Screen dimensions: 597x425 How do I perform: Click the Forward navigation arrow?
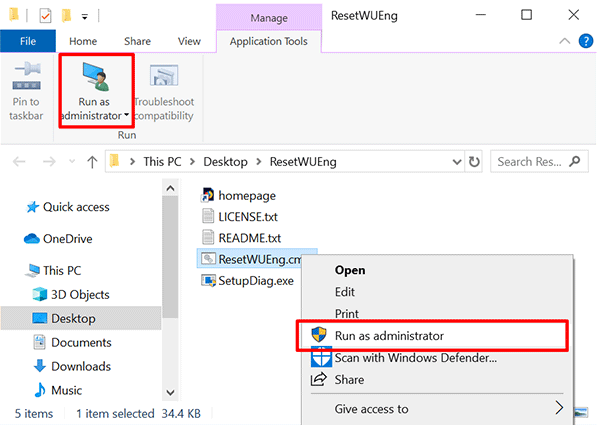[x=49, y=162]
